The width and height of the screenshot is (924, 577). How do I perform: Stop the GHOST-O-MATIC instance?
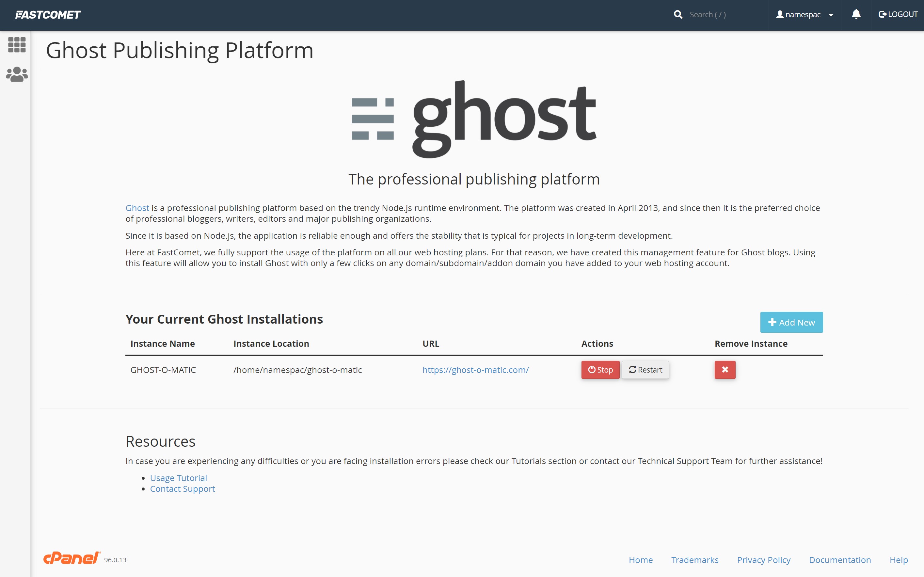click(x=600, y=369)
